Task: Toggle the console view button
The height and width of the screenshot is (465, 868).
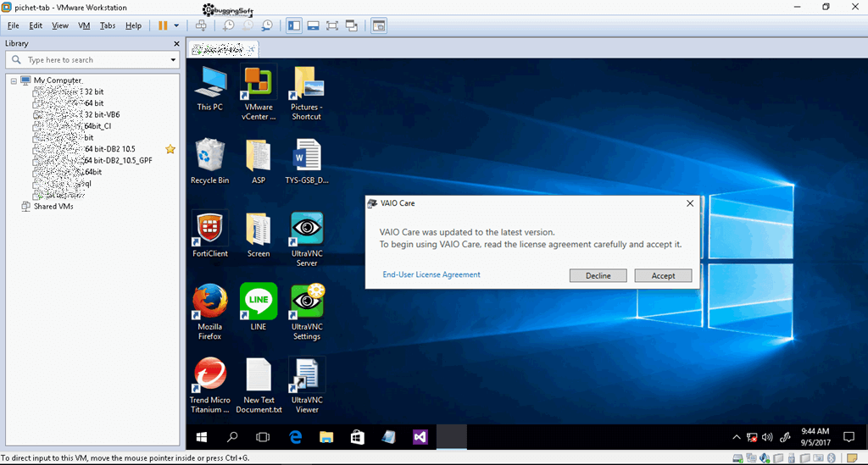Action: click(379, 25)
